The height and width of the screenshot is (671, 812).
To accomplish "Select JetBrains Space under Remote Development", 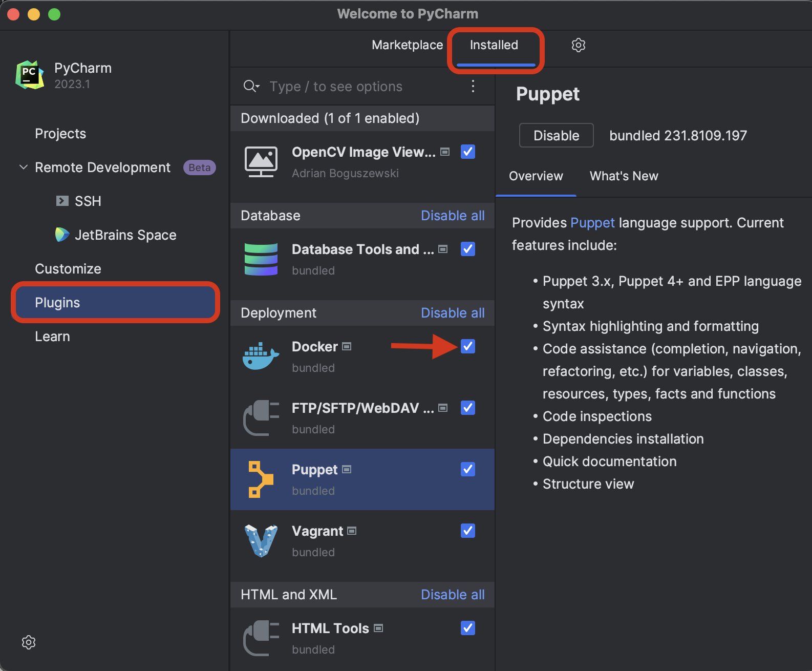I will tap(125, 235).
